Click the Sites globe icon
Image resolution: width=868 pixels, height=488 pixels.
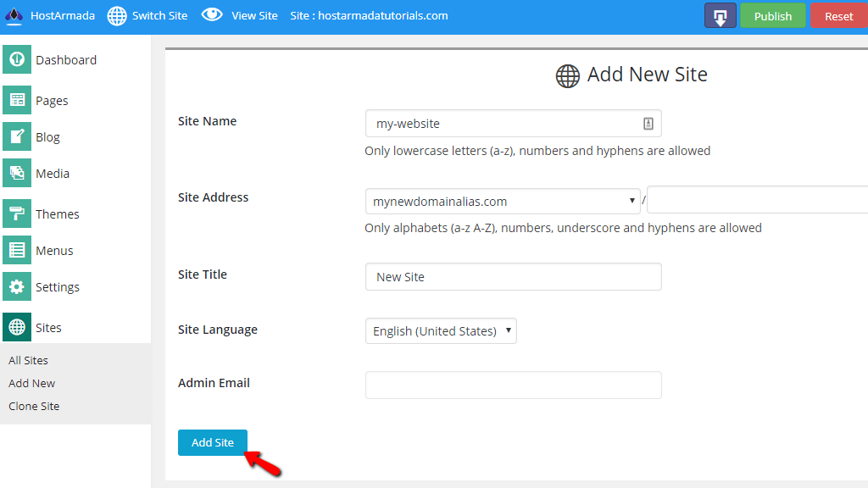(x=17, y=327)
